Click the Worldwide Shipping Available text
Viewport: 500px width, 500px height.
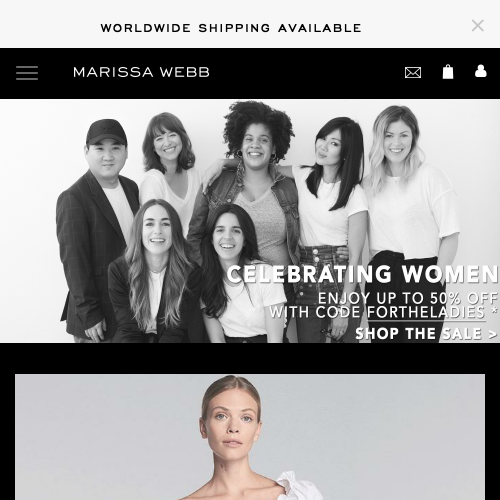coord(231,28)
